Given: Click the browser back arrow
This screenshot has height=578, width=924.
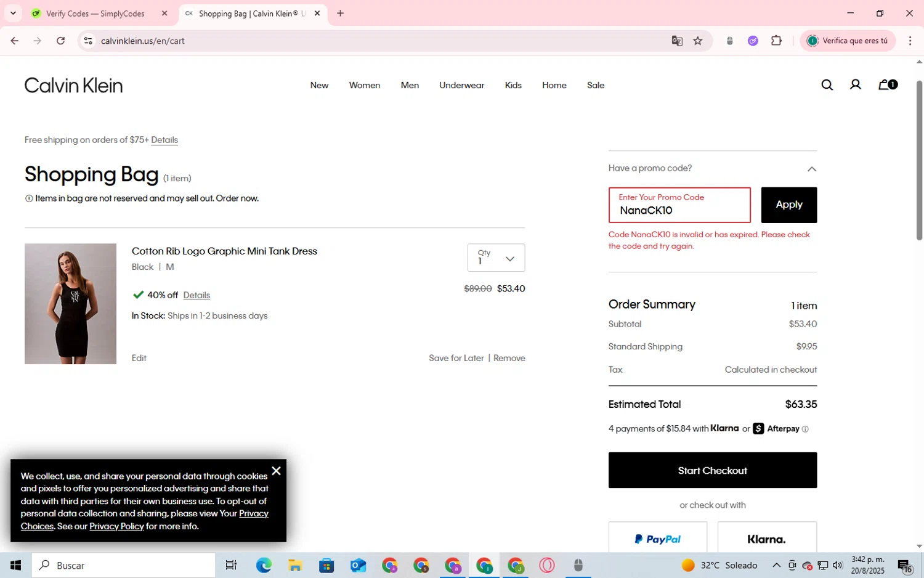Looking at the screenshot, I should coord(14,41).
